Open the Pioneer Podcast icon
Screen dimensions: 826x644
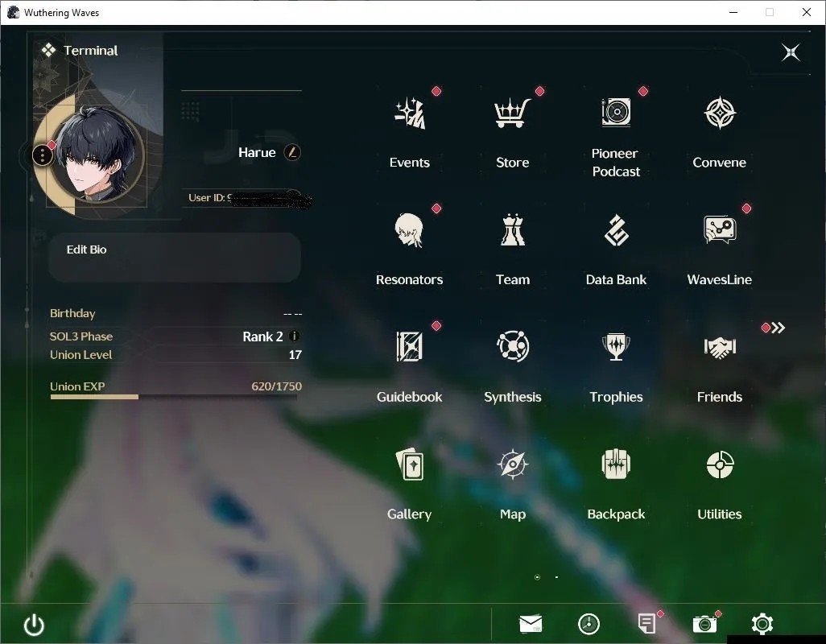click(x=616, y=112)
